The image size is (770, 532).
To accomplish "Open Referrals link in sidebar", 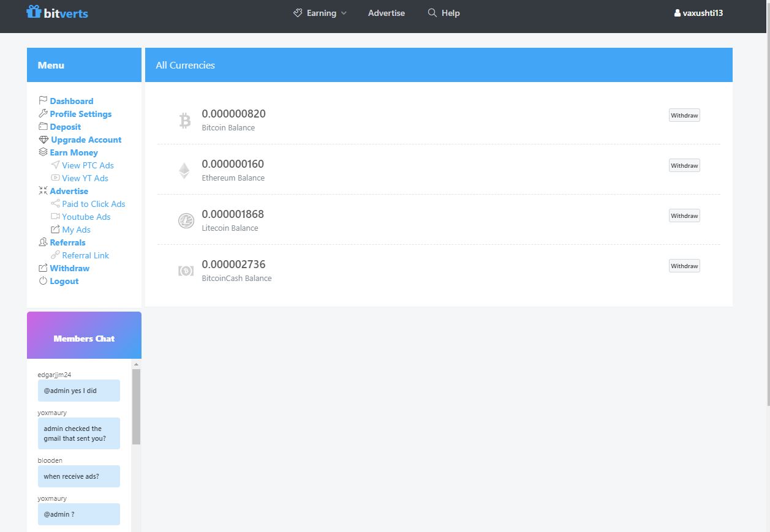I will pyautogui.click(x=68, y=242).
